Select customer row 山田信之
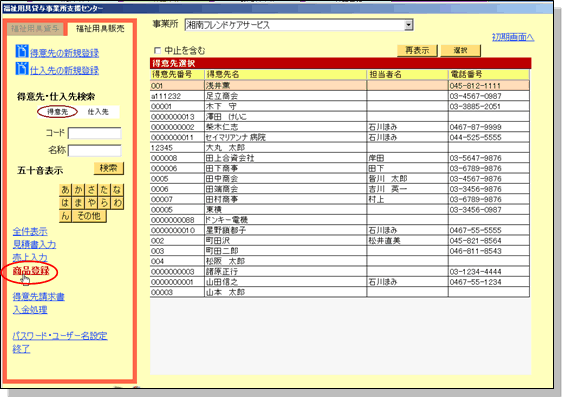 339,282
